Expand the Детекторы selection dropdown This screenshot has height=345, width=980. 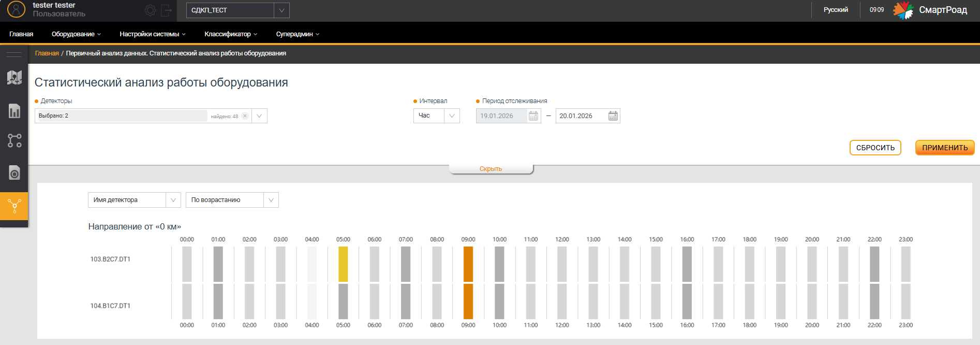point(259,116)
